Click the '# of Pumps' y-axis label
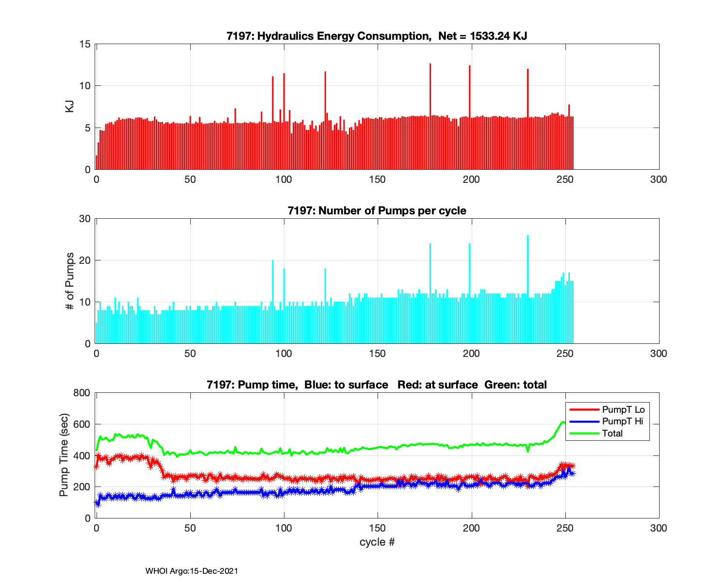This screenshot has width=728, height=582. click(70, 281)
